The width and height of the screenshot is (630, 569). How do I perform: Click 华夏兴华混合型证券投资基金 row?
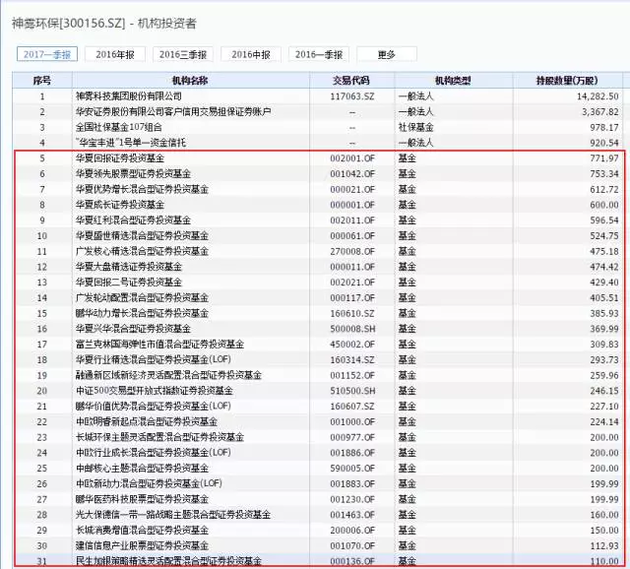317,329
